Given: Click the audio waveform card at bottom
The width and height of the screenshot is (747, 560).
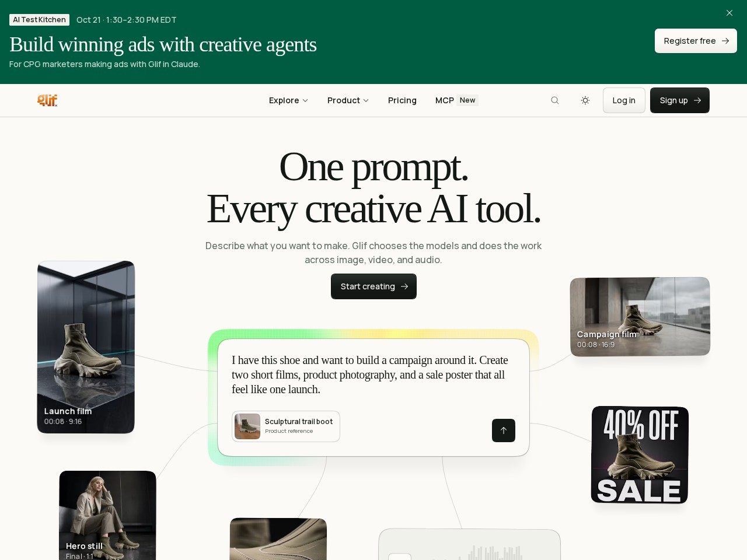Looking at the screenshot, I should [470, 545].
